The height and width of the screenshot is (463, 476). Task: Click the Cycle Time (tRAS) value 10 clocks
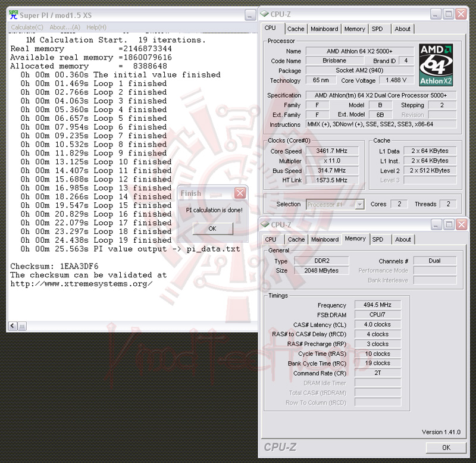(378, 353)
